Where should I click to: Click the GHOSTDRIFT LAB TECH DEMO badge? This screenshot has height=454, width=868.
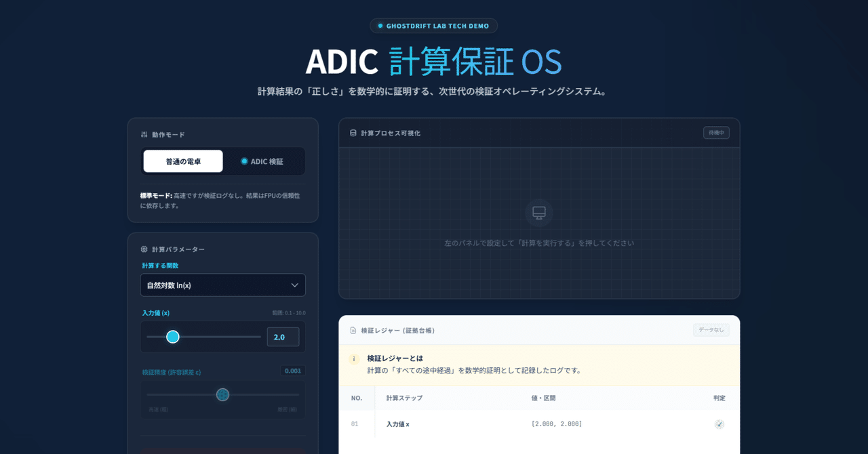click(x=433, y=26)
